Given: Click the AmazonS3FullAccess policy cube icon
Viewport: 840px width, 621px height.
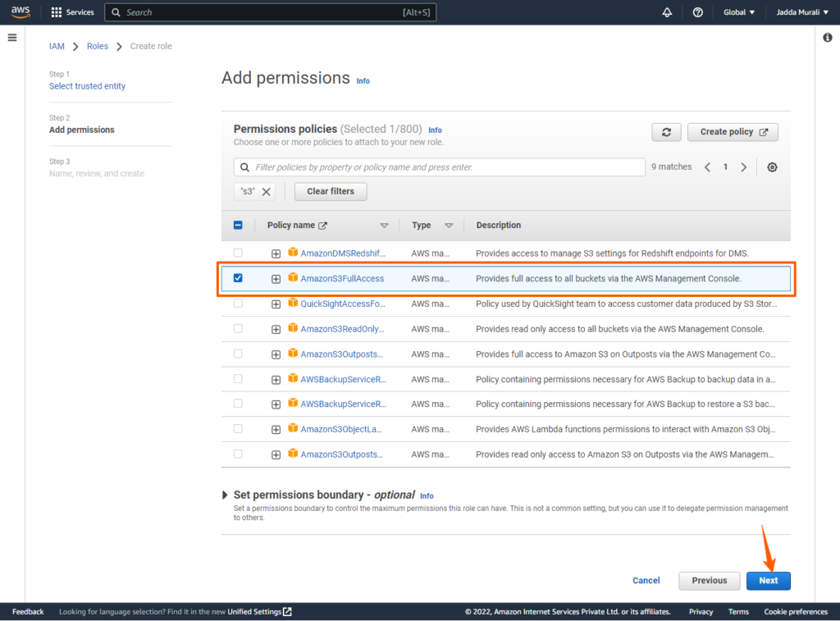Looking at the screenshot, I should pos(293,277).
